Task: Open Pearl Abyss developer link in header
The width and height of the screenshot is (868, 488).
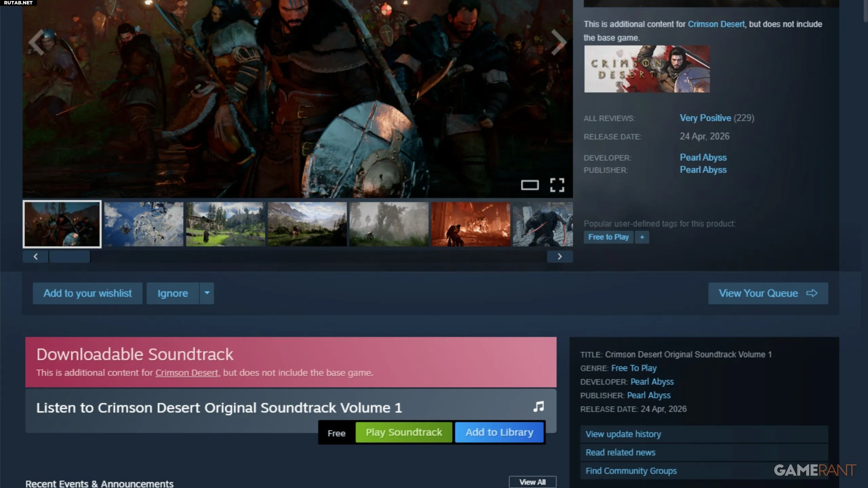Action: [703, 157]
